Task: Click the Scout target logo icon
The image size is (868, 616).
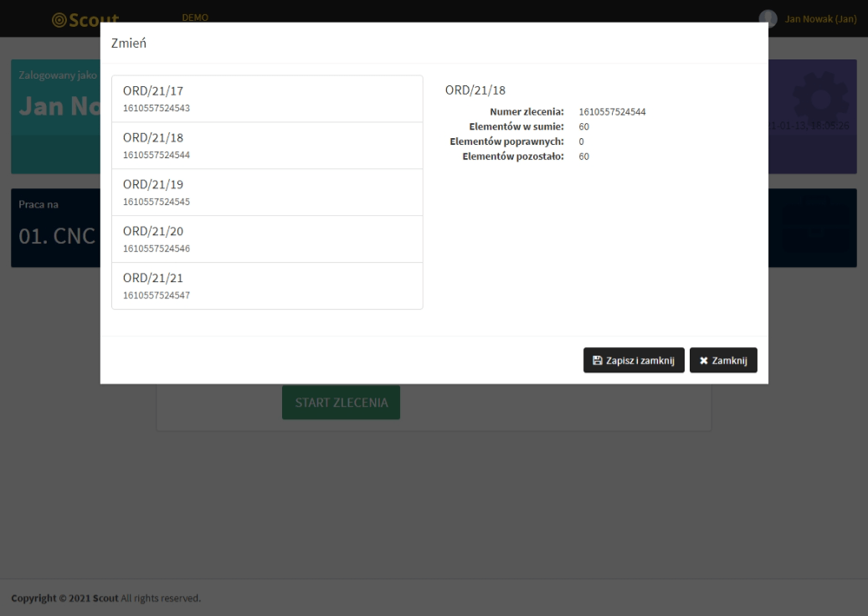Action: 59,20
